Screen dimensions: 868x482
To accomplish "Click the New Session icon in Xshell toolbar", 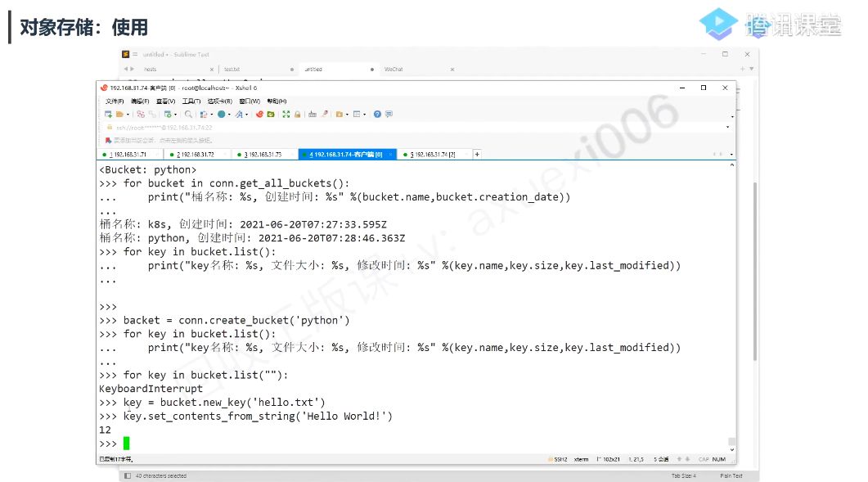I will coord(109,114).
